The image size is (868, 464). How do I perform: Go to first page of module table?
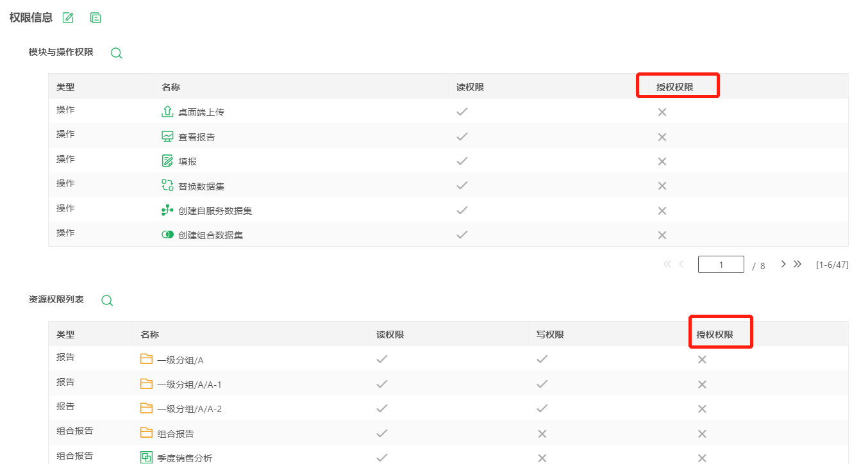pos(667,264)
